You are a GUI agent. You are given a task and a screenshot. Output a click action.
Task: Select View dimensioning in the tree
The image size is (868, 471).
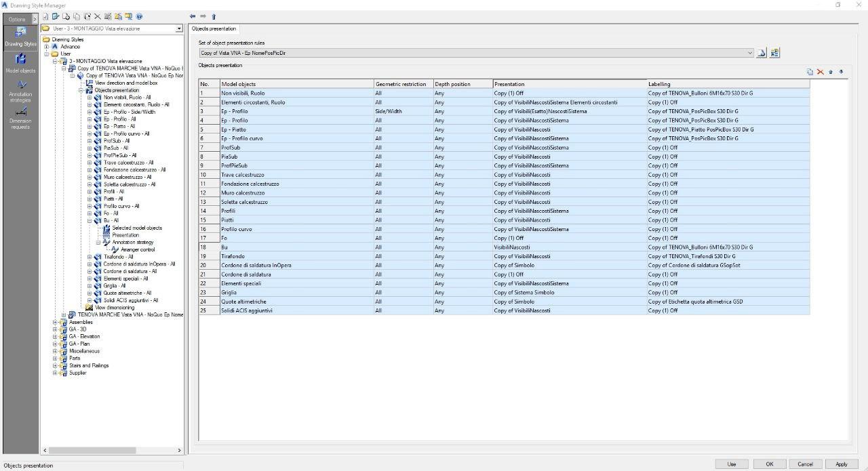coord(114,308)
